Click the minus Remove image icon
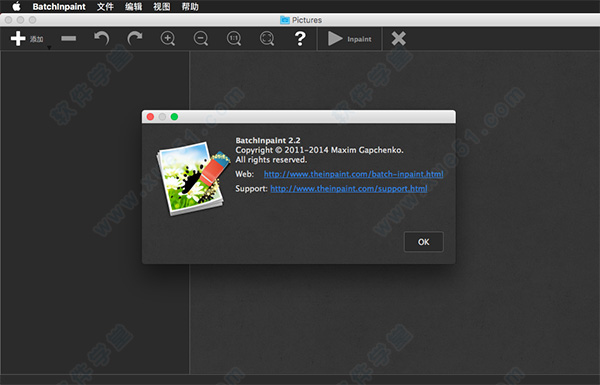Screen dimensions: 600x385 point(68,38)
